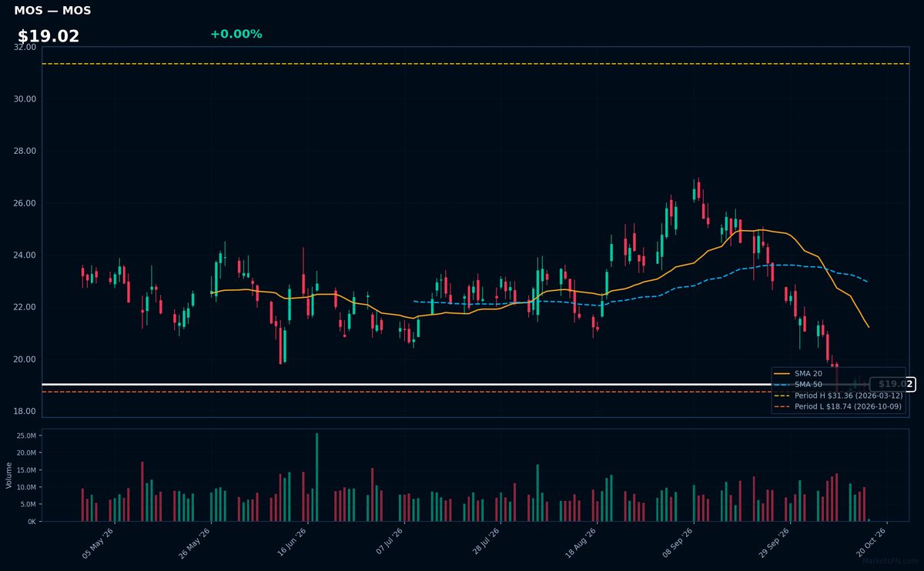Click the "MOS — MOS" chart title
The height and width of the screenshot is (571, 924).
coord(52,11)
